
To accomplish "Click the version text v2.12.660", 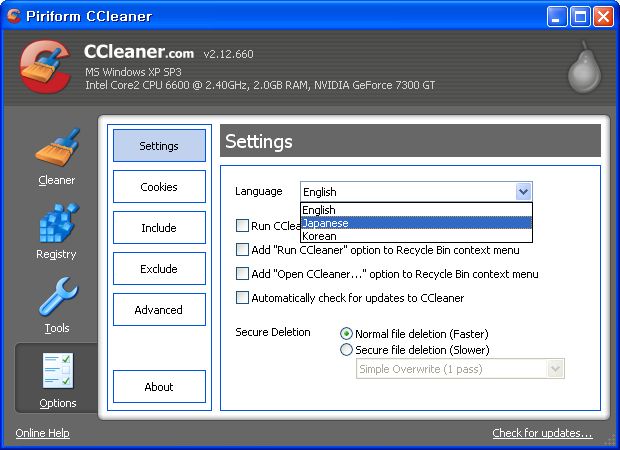I will [229, 54].
